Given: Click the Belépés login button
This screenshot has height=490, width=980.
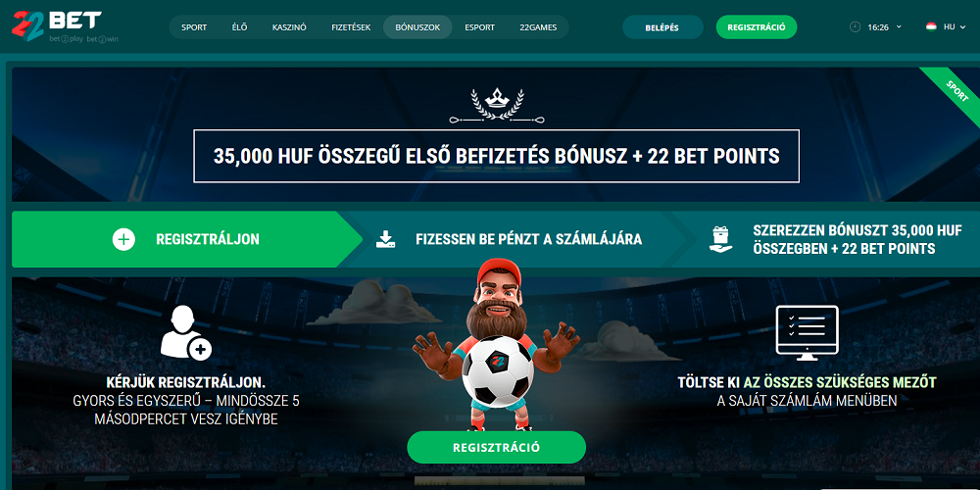Looking at the screenshot, I should tap(662, 27).
